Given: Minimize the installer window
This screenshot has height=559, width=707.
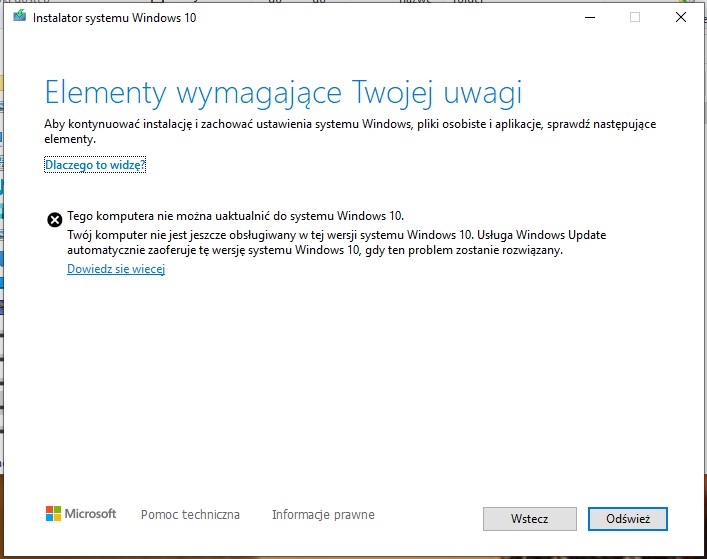Looking at the screenshot, I should pyautogui.click(x=590, y=18).
